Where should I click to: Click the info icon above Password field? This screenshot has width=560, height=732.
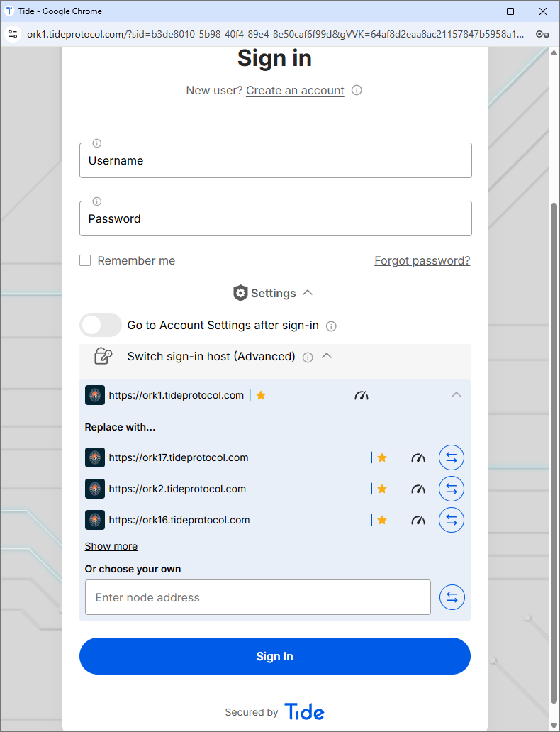[96, 201]
